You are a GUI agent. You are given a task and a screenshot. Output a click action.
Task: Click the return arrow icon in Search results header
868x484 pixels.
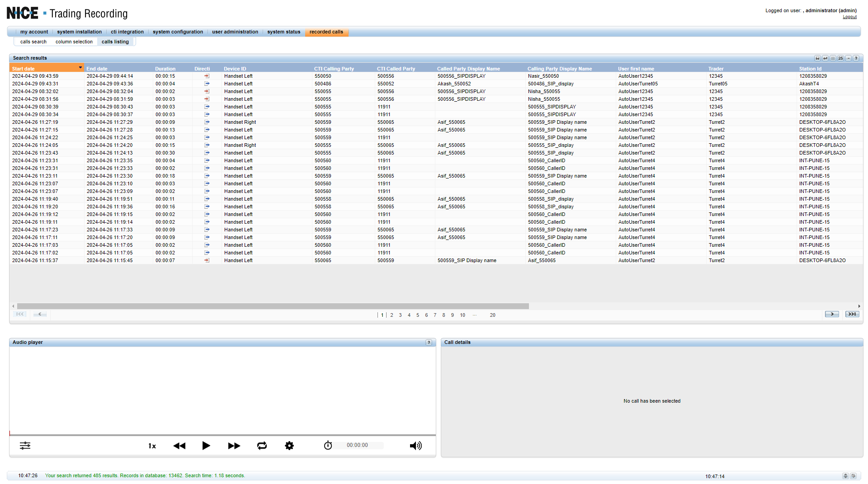coord(825,58)
